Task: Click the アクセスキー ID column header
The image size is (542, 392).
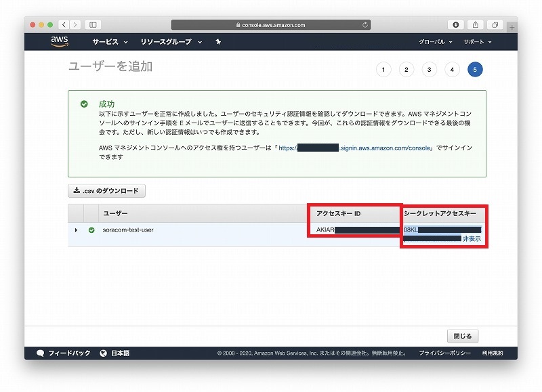Action: 338,213
